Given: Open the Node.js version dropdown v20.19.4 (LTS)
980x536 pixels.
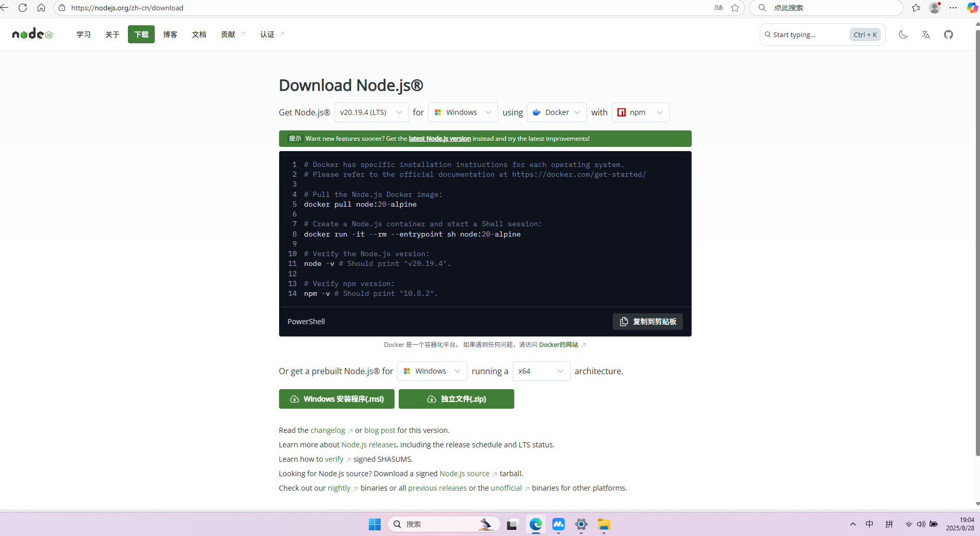Looking at the screenshot, I should coord(371,112).
